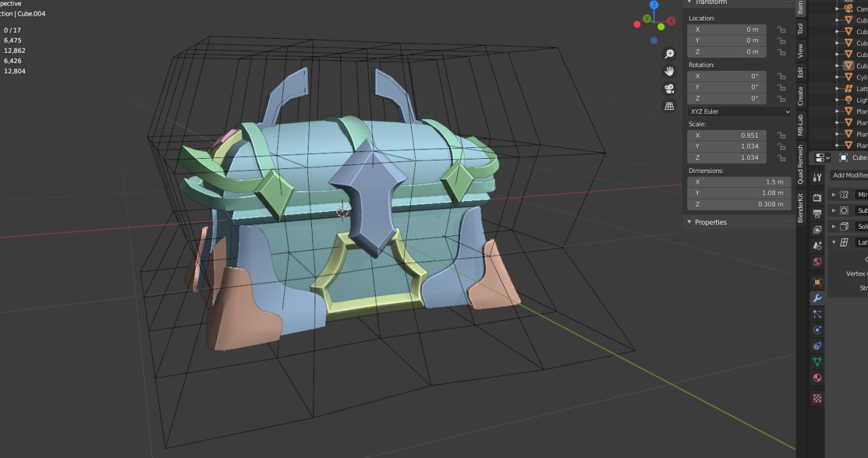Open the Material properties sphere icon
Screen dimensions: 868x458
817,378
